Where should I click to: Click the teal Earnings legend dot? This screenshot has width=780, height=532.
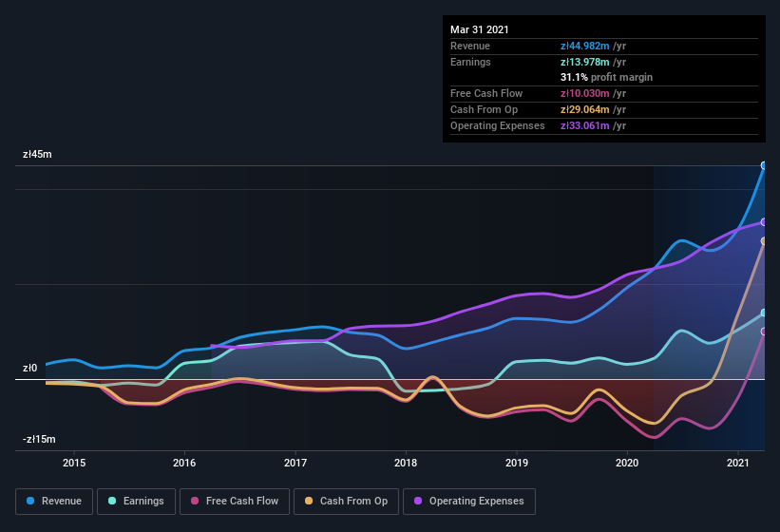[113, 501]
